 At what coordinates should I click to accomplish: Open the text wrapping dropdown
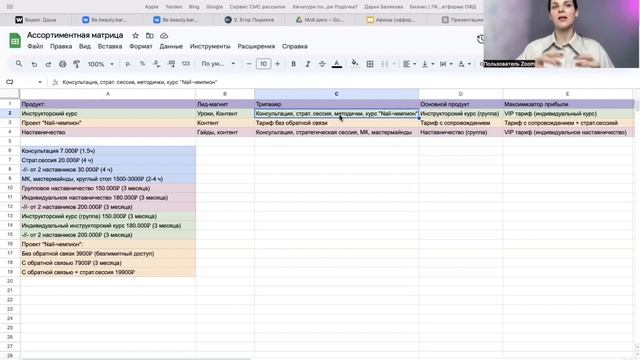click(446, 64)
